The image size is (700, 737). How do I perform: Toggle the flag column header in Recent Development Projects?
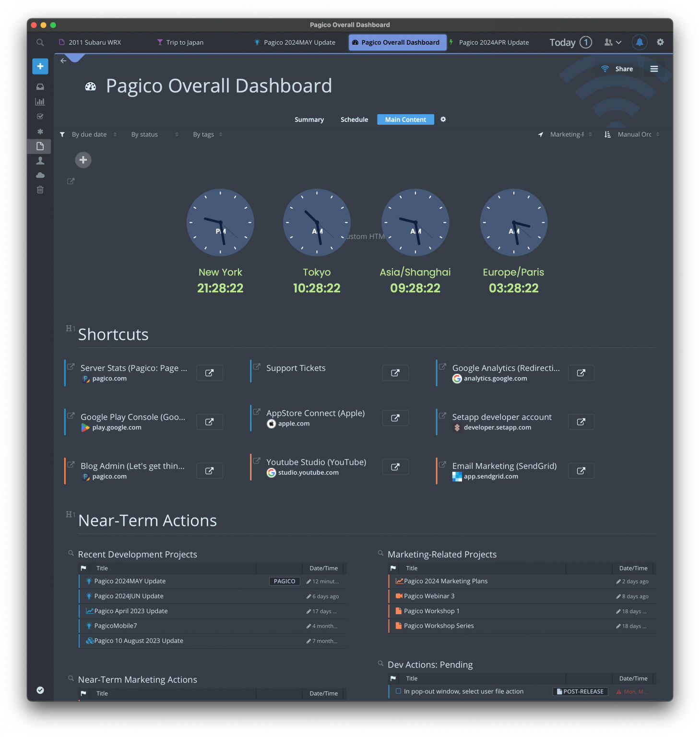[x=83, y=568]
